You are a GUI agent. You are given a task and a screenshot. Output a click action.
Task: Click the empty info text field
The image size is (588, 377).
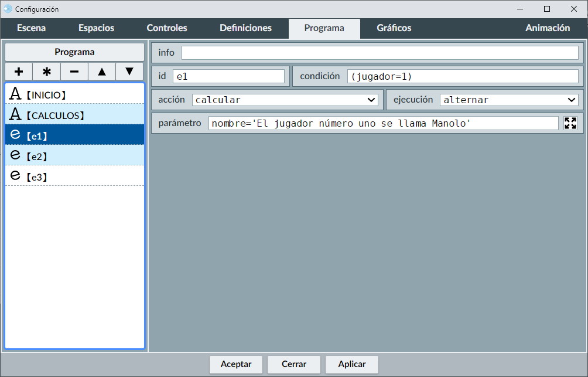pos(380,53)
